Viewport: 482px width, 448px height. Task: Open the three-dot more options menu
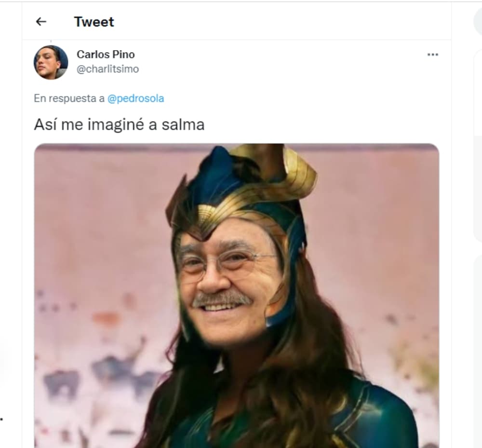tap(432, 54)
